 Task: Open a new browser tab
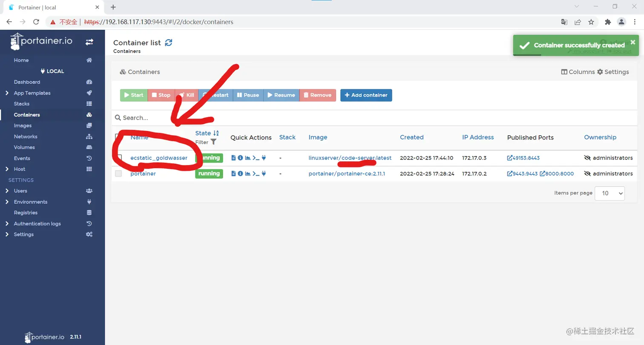click(113, 7)
